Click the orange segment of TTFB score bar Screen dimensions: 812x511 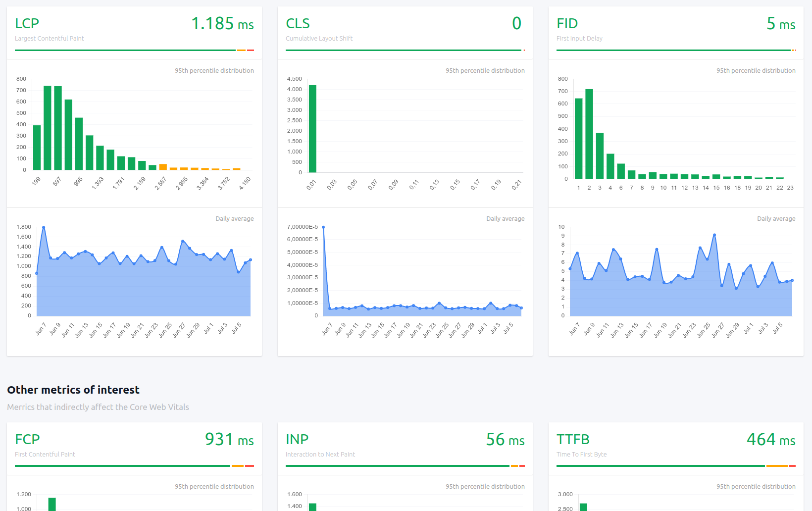(776, 466)
